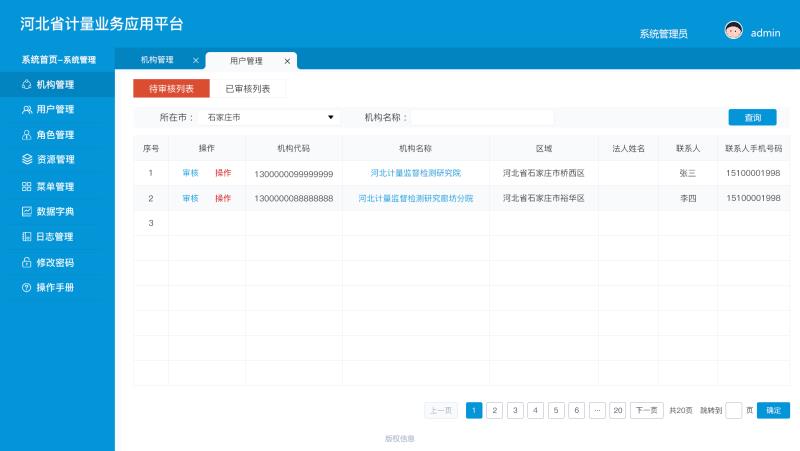Click the 数据字典 chart icon
Screen dimensions: 800x451
(x=26, y=212)
